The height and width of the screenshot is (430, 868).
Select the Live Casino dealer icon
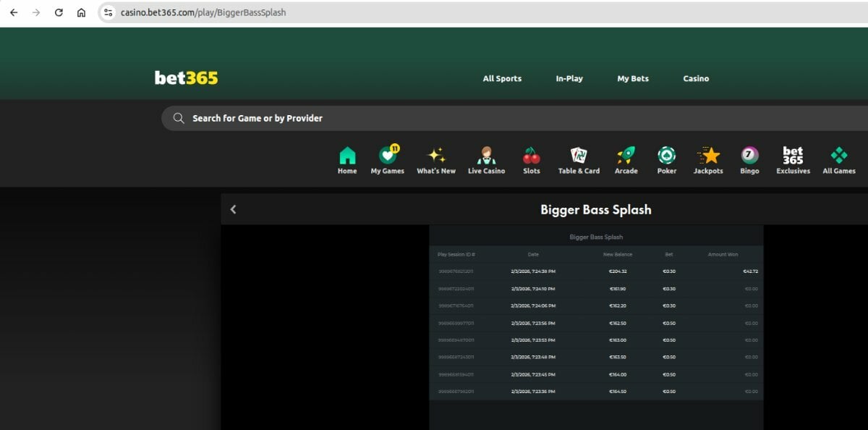click(486, 156)
